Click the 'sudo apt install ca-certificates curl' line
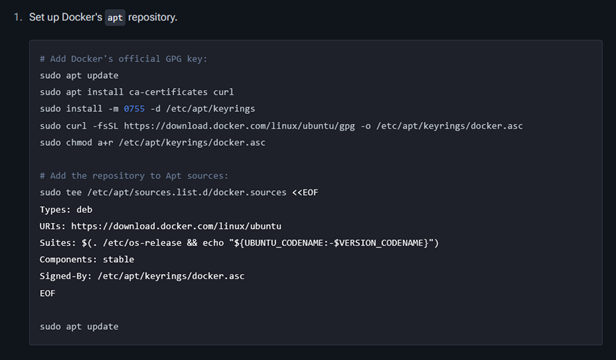The image size is (616, 360). [137, 92]
